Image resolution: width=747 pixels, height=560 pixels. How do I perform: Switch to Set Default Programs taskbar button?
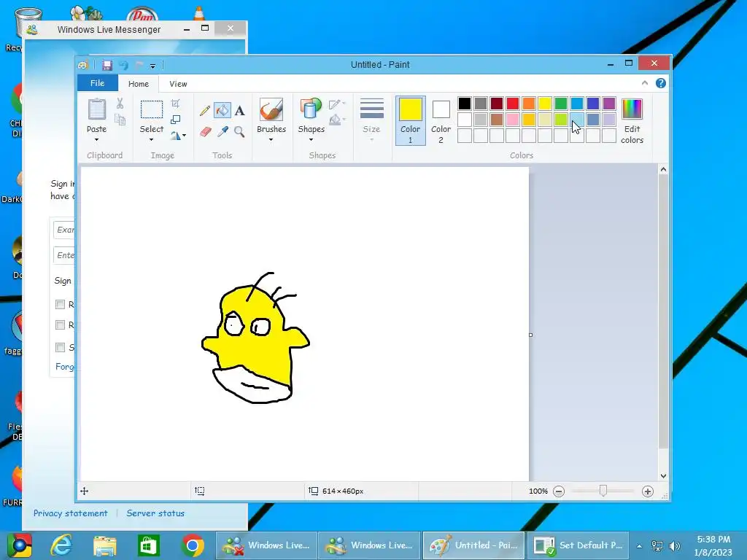click(x=578, y=545)
